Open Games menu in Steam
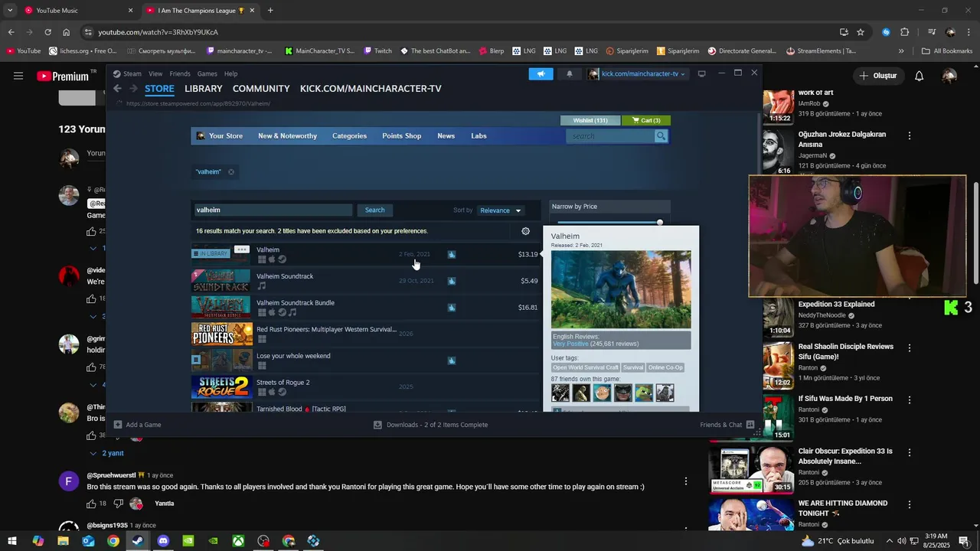Screen dimensions: 980x551 coord(207,73)
